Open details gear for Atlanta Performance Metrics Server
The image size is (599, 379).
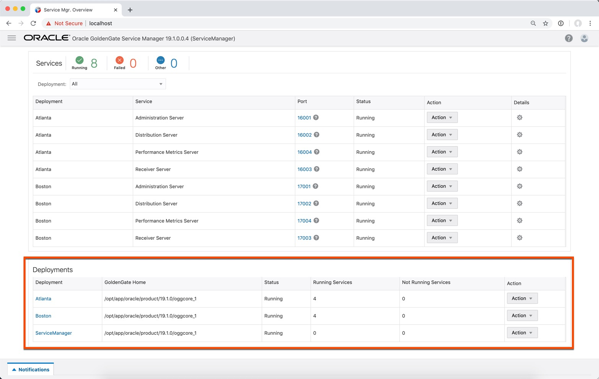(520, 152)
